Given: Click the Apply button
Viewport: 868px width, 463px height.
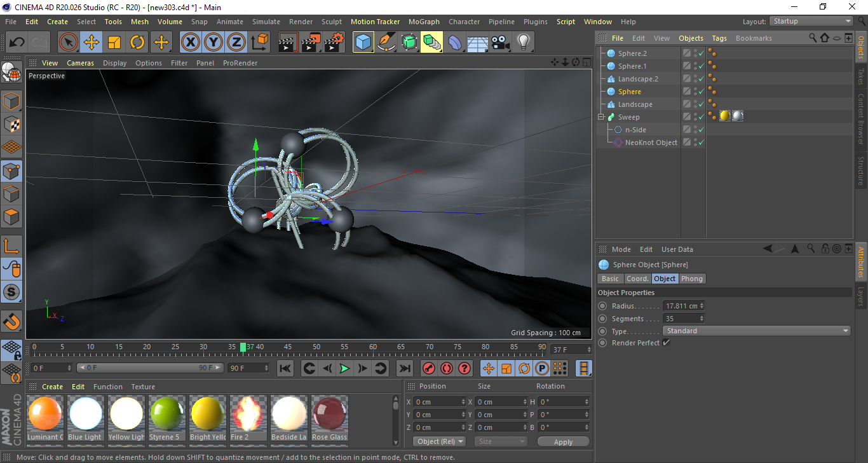Looking at the screenshot, I should (x=563, y=441).
